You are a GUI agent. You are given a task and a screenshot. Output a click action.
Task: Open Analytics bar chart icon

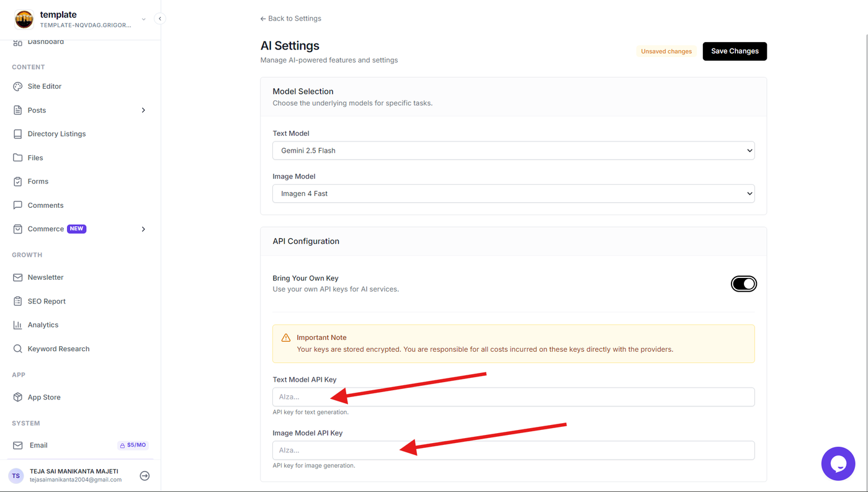(x=17, y=325)
